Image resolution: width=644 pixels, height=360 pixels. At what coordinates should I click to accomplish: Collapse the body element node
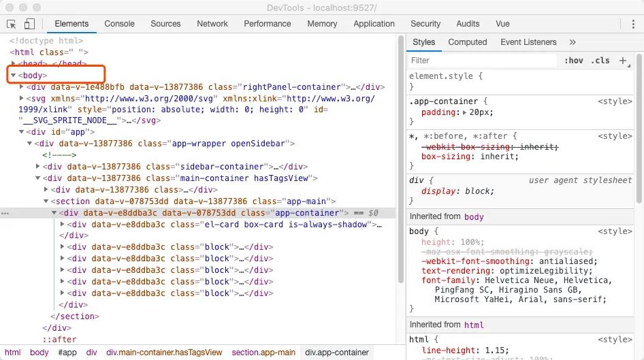click(x=13, y=75)
